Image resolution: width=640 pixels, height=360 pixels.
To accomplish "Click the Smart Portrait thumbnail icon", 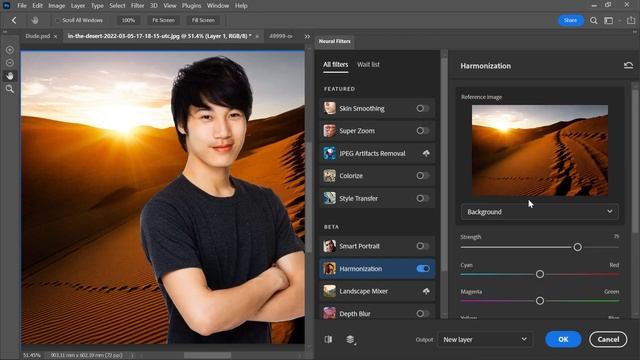I will point(329,246).
